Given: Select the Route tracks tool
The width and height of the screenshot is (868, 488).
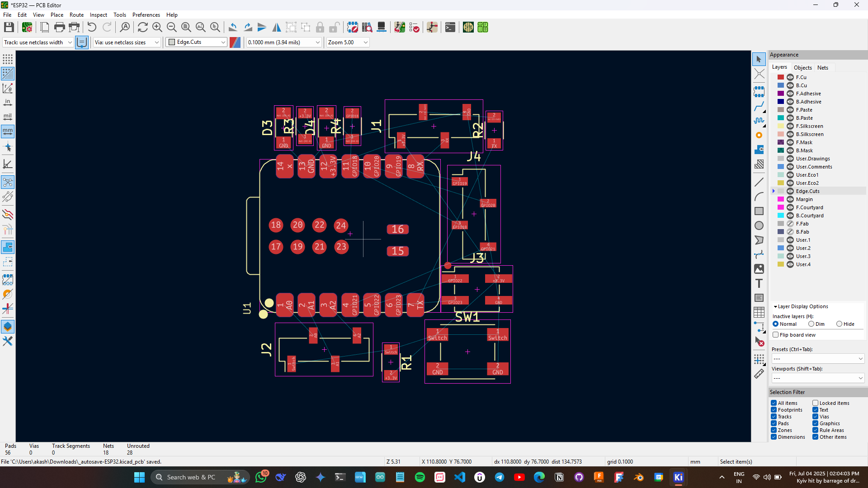Looking at the screenshot, I should point(759,107).
